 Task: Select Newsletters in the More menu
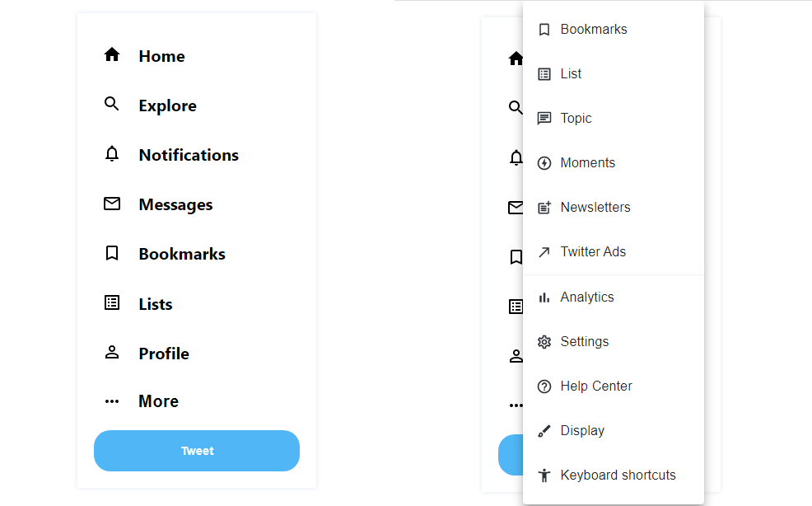[x=595, y=207]
